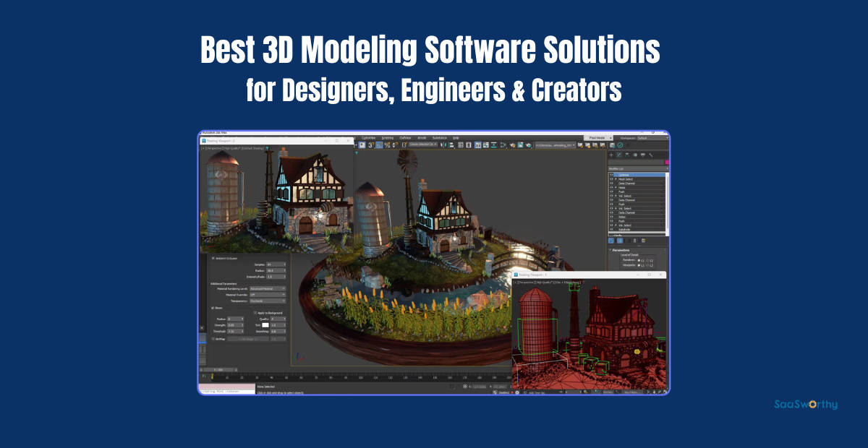Viewport: 868px width, 448px height.
Task: Select the Modify tab in command panel
Action: pos(619,155)
